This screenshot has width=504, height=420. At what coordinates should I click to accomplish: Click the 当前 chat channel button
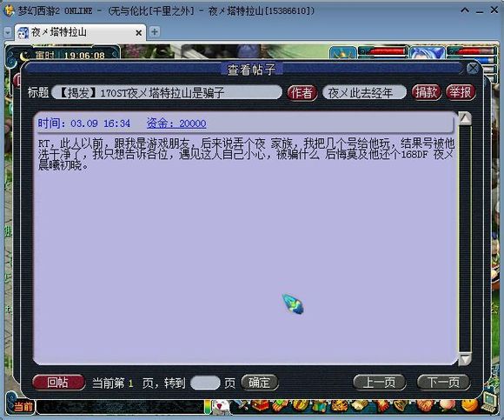(x=23, y=406)
